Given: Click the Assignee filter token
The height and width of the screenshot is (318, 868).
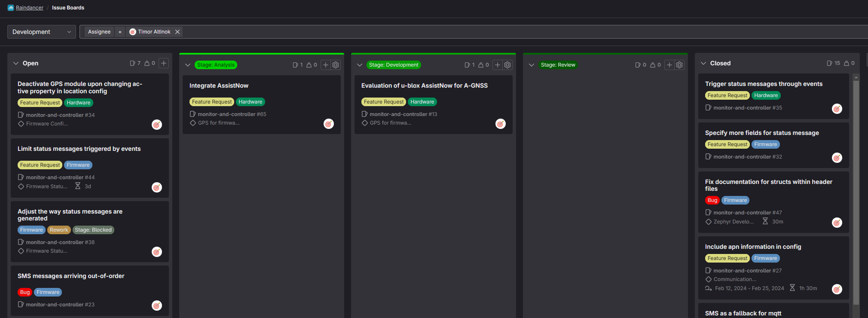Looking at the screenshot, I should tap(99, 32).
